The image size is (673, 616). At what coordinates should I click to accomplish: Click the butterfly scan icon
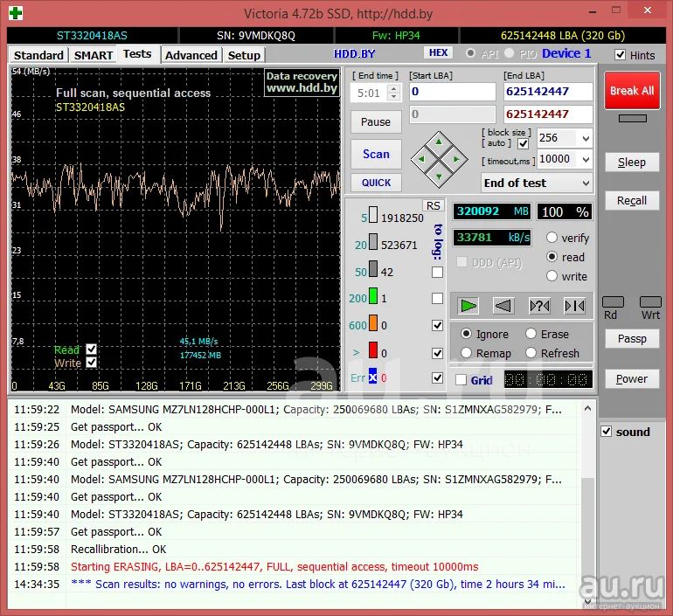coord(574,305)
